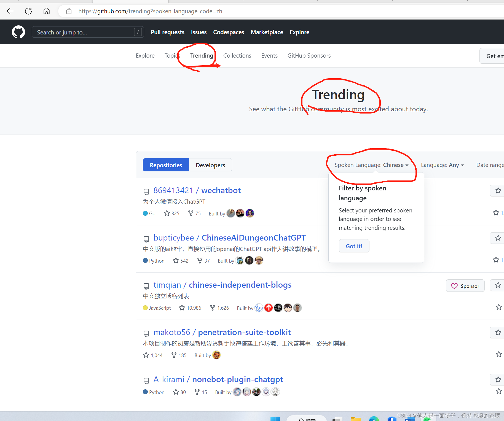Image resolution: width=504 pixels, height=421 pixels.
Task: Open Edge browser from the taskbar
Action: point(374,419)
